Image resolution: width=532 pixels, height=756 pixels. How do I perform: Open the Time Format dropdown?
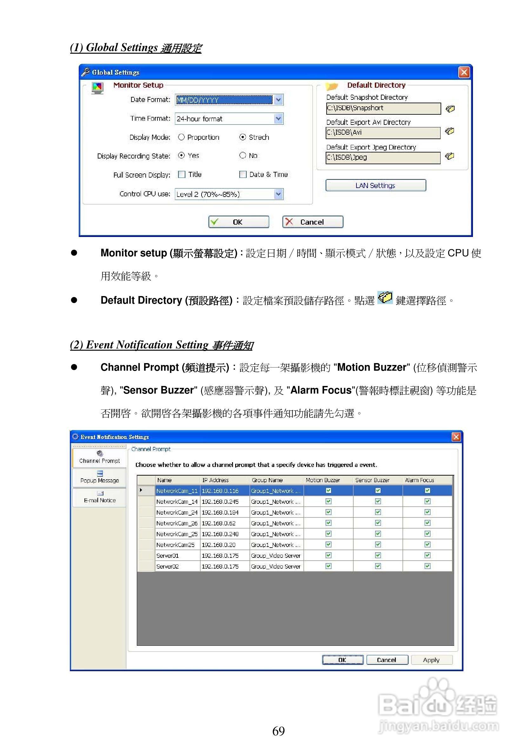point(278,118)
